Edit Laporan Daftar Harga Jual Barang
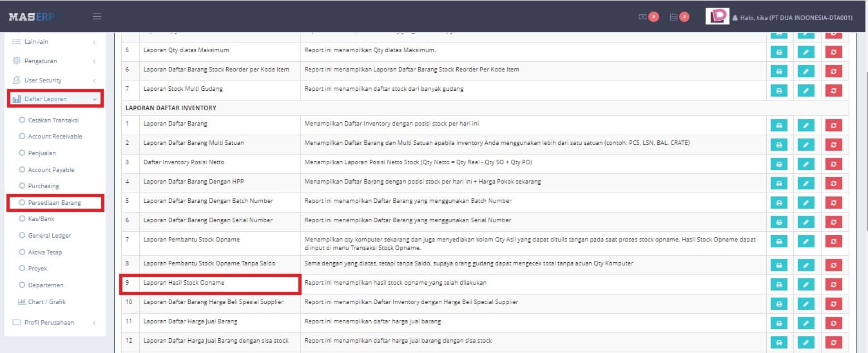Image resolution: width=868 pixels, height=353 pixels. (805, 323)
